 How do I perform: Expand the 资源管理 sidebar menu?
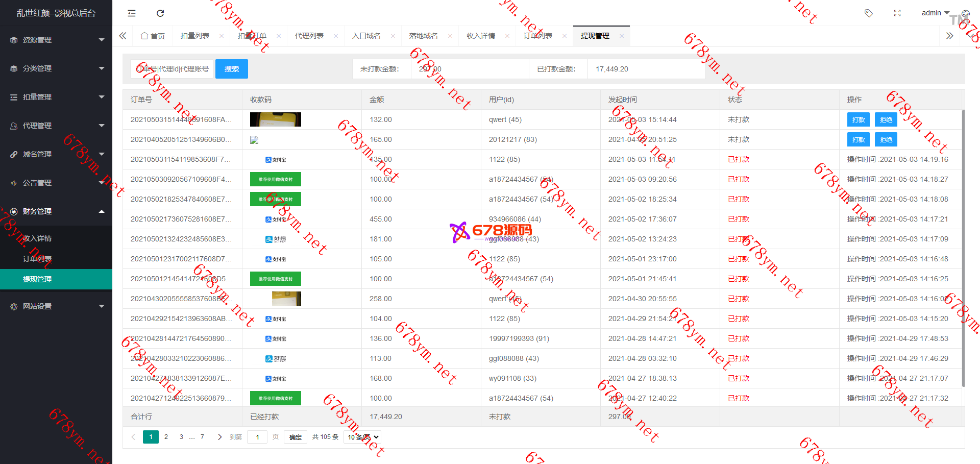(56, 40)
